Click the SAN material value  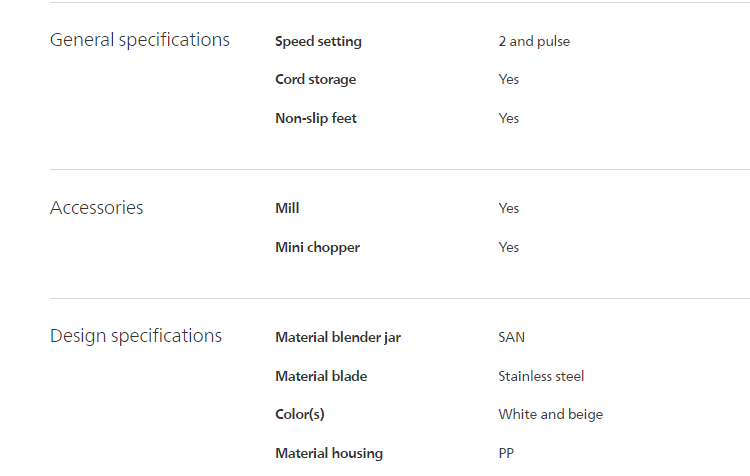tap(511, 337)
